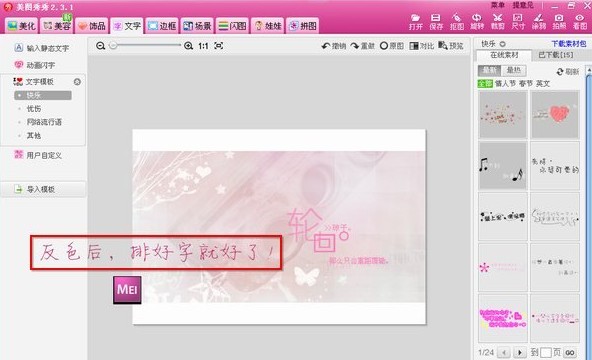Select the magenta bubble text thumbnail
Viewport: 592px width, 360px height.
pos(503,318)
